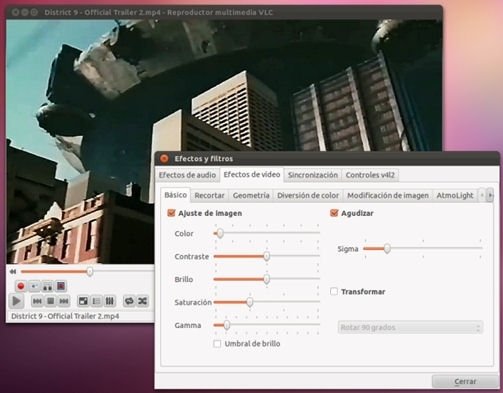503x393 pixels.
Task: Uncheck the Ajuste de imagen checkbox
Action: pos(171,213)
